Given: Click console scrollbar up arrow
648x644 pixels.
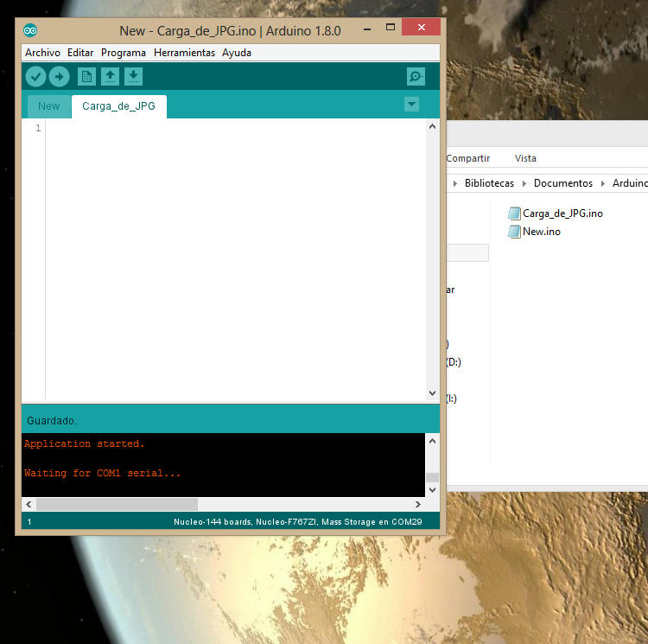Looking at the screenshot, I should [x=432, y=441].
